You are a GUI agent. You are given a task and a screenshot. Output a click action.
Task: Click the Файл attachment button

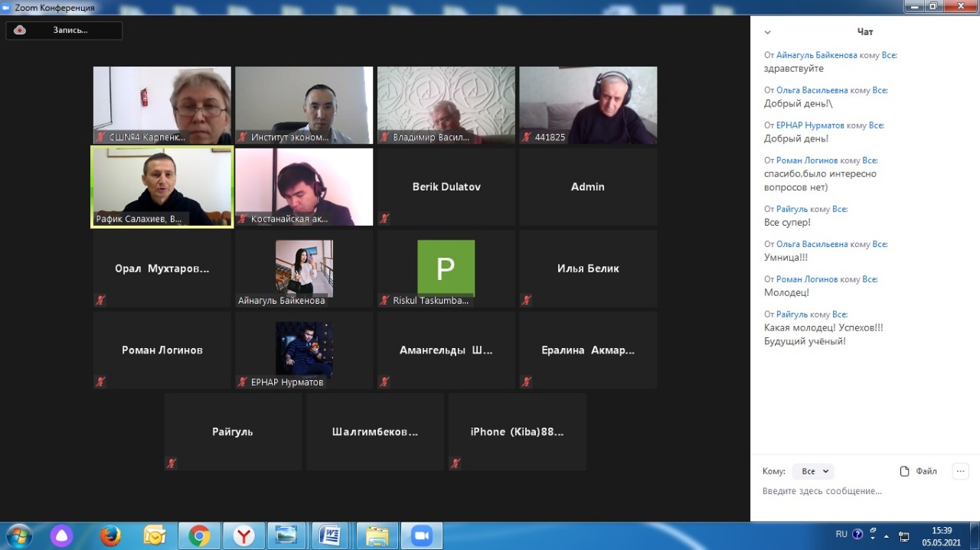[x=919, y=471]
